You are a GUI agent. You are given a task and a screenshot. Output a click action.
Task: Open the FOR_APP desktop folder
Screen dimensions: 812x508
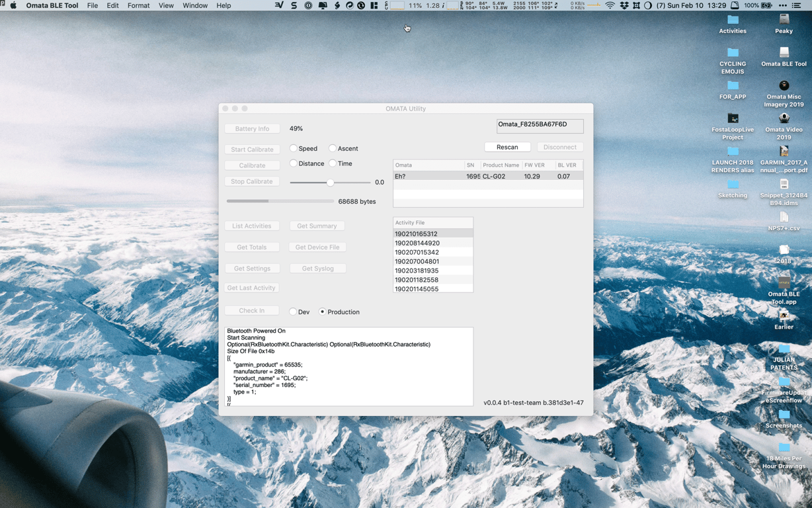click(x=733, y=86)
